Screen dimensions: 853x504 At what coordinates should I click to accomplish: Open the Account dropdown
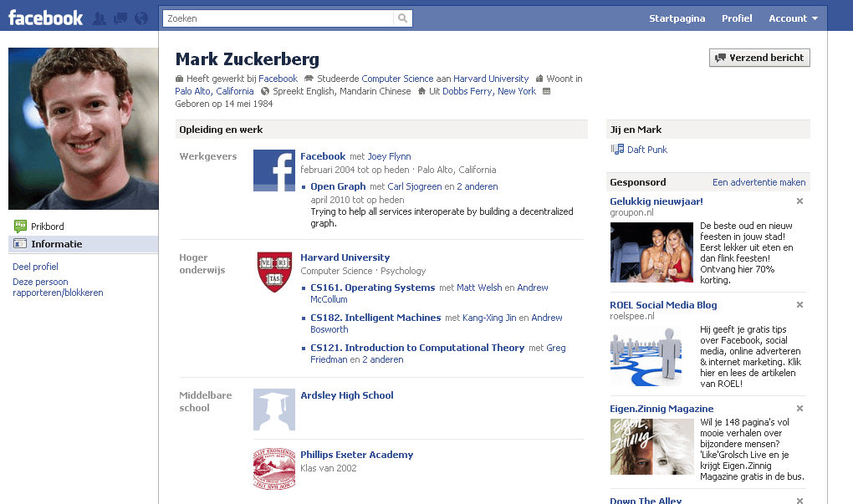click(x=791, y=17)
